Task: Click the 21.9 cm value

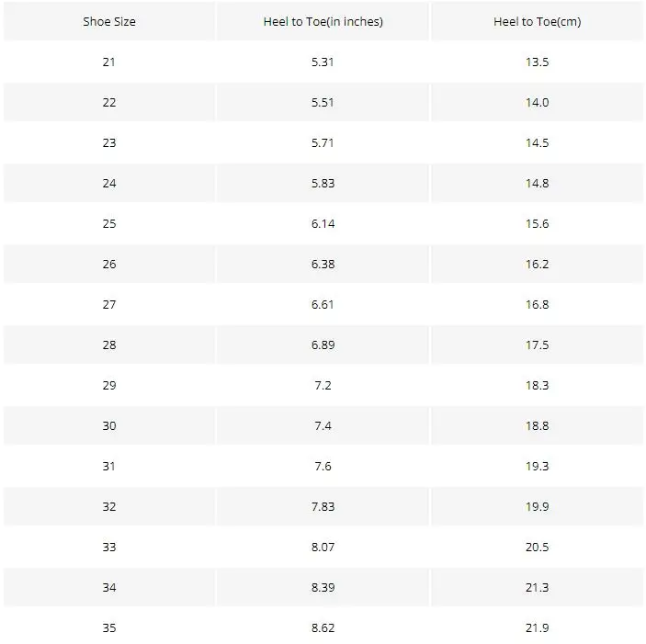Action: [537, 628]
